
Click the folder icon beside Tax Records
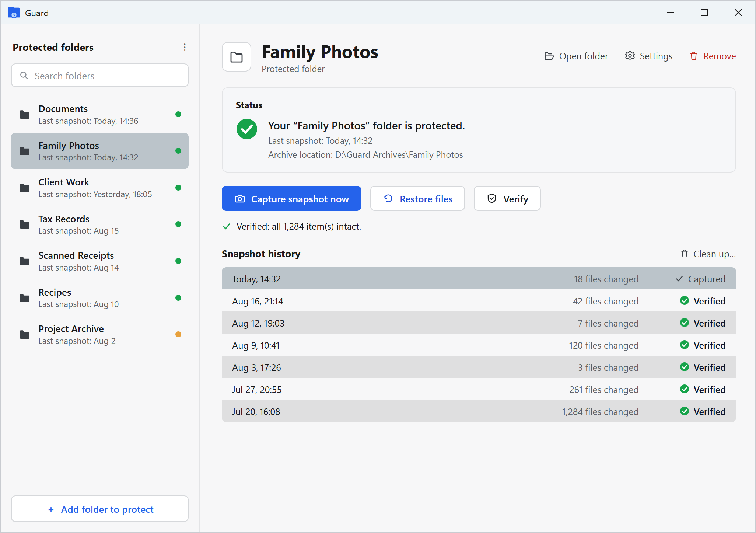point(25,224)
